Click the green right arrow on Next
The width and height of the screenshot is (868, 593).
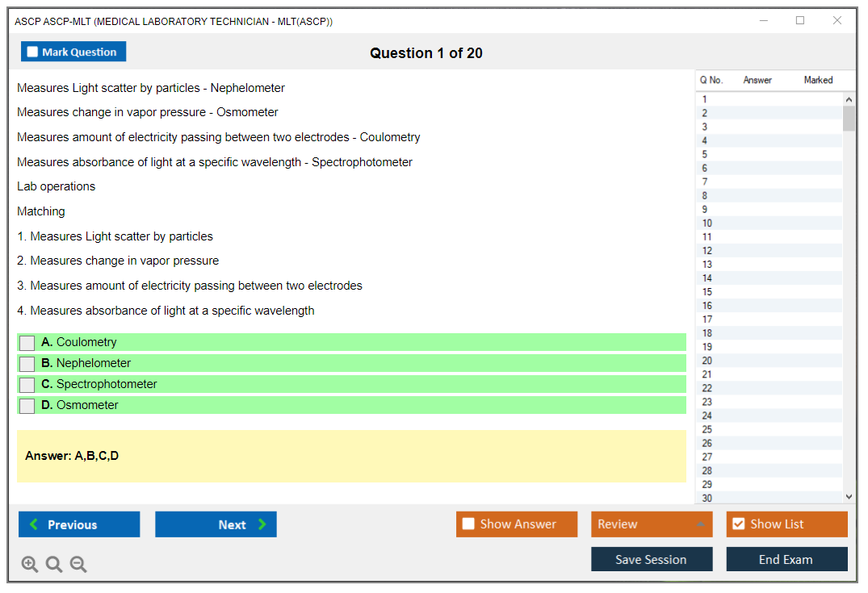262,524
